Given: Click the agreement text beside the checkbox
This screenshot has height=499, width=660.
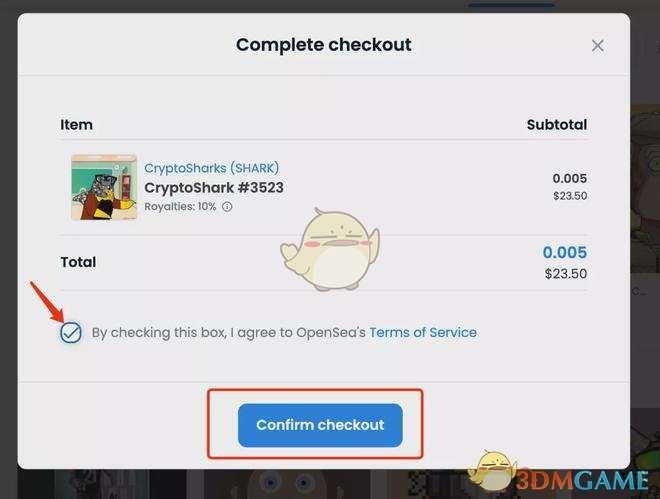Looking at the screenshot, I should pos(284,332).
